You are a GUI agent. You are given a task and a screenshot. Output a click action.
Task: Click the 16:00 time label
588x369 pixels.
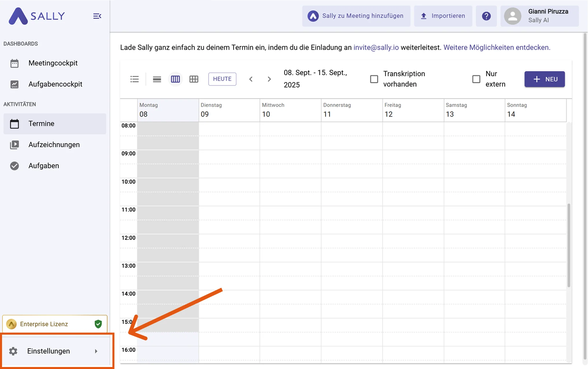128,350
